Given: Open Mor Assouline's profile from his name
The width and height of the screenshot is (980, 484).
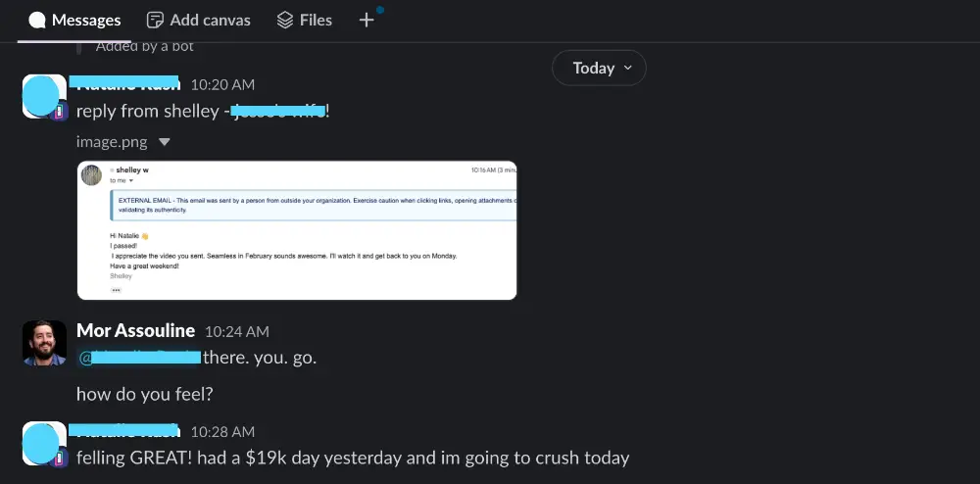Looking at the screenshot, I should click(135, 331).
